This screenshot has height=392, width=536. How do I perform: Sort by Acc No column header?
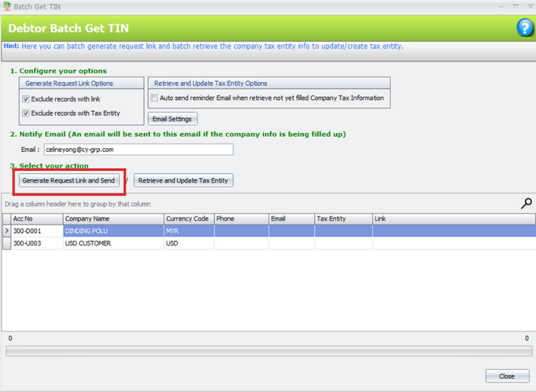click(36, 219)
